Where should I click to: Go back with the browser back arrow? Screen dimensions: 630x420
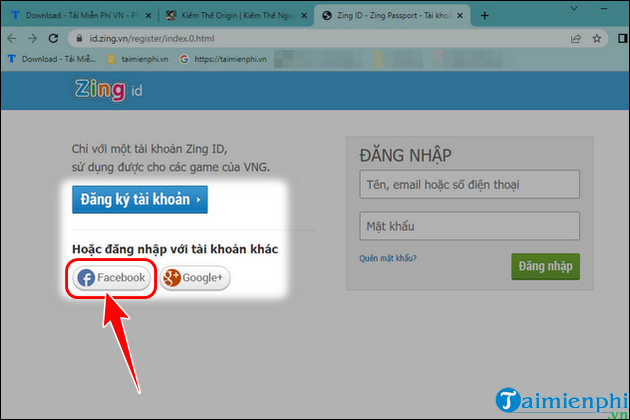coord(12,39)
